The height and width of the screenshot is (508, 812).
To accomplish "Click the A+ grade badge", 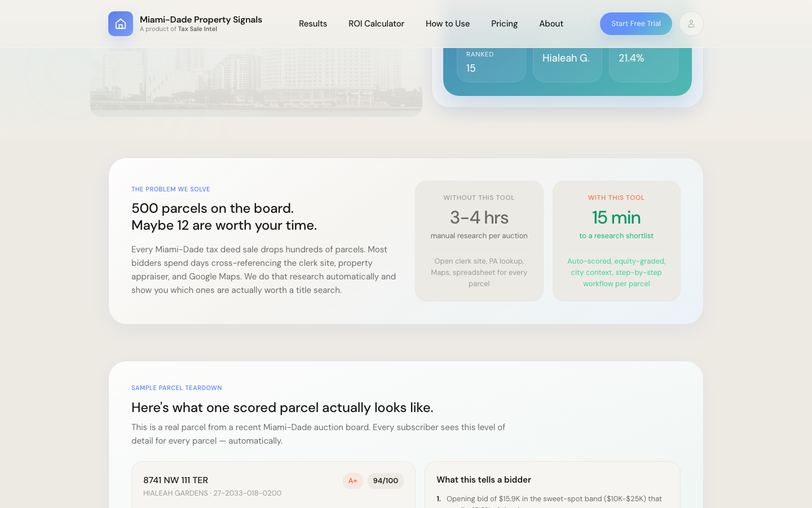I will [x=352, y=481].
